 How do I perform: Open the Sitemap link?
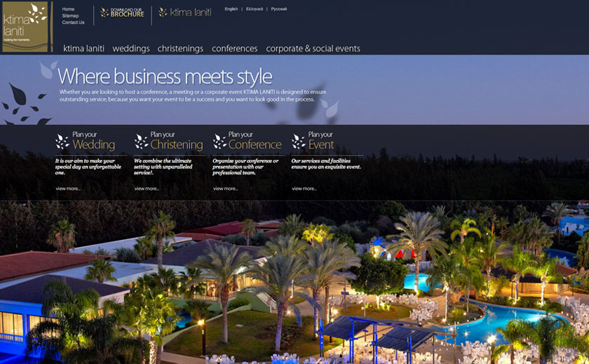pyautogui.click(x=70, y=15)
